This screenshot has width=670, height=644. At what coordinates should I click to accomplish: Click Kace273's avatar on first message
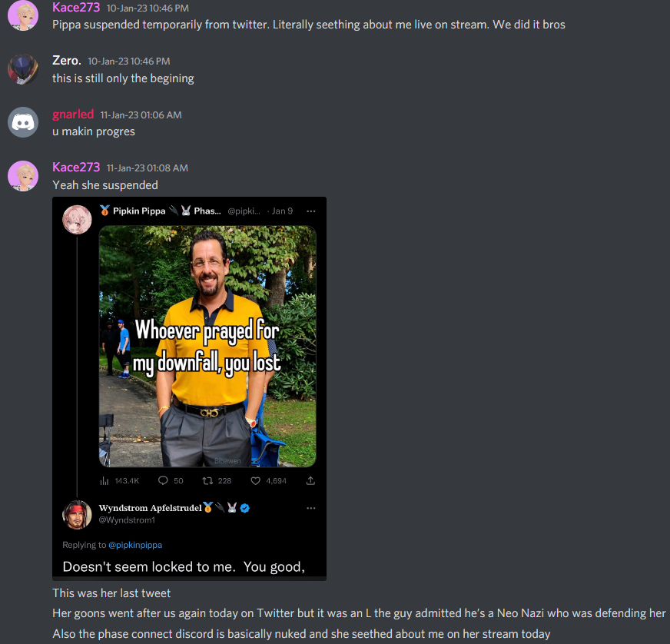tap(23, 15)
